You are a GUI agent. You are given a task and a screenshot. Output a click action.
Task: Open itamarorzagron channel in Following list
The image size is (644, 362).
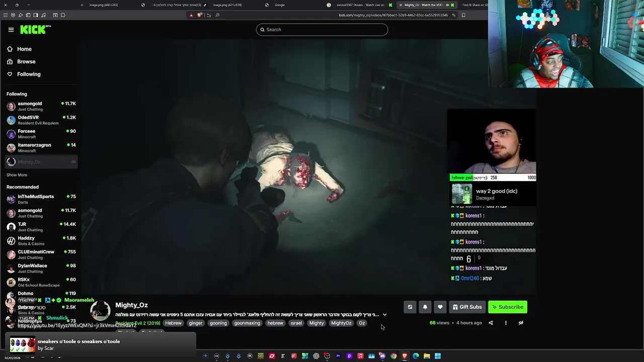(x=41, y=148)
